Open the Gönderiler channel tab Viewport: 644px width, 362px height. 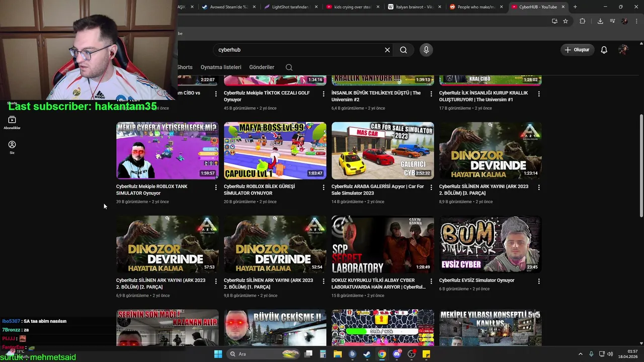(262, 67)
